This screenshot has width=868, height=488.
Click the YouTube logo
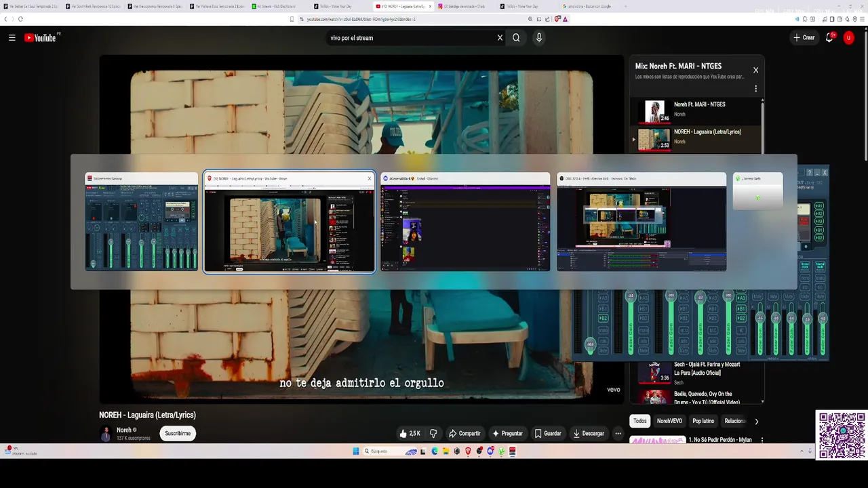click(x=40, y=38)
